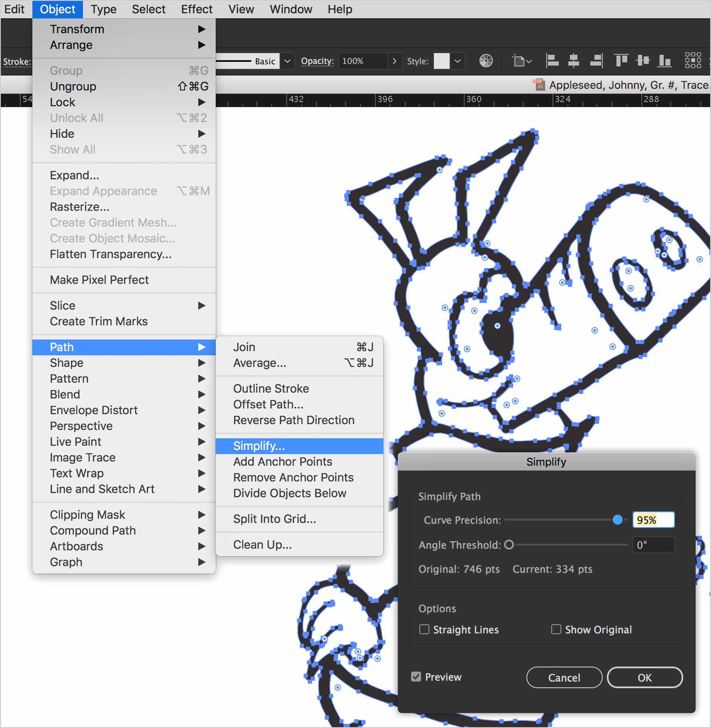Screen dimensions: 711x728
Task: Click the Transform reference point grid icon
Action: pos(693,60)
